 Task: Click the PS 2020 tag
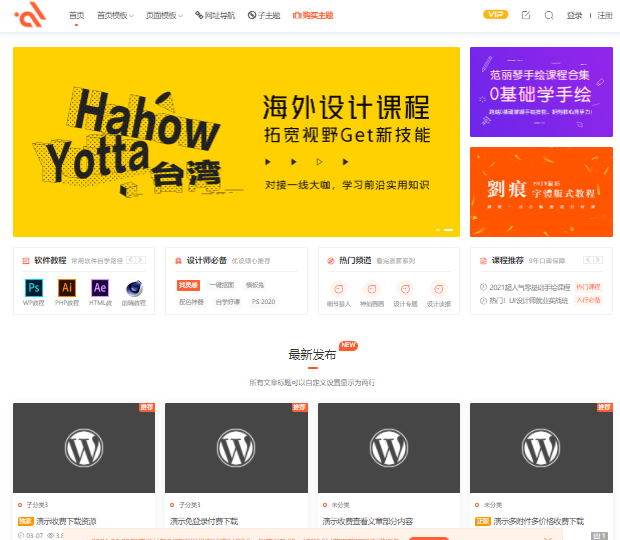click(263, 302)
